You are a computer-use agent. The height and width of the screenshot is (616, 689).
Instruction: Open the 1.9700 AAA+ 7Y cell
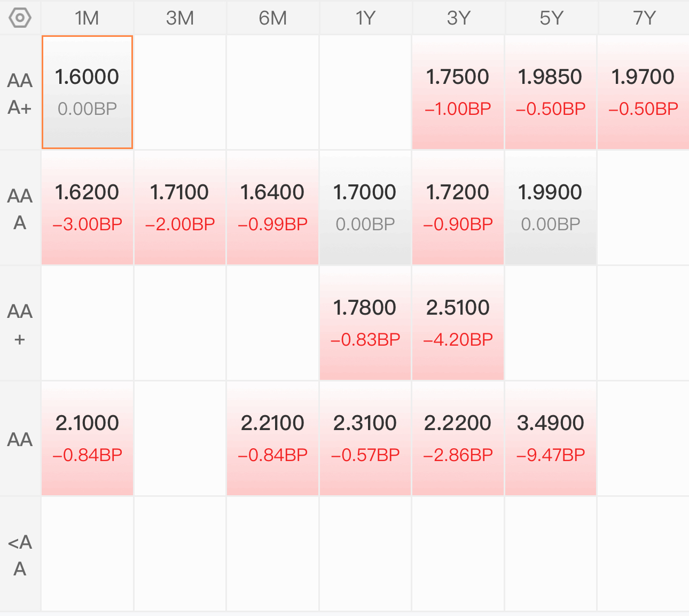point(643,92)
